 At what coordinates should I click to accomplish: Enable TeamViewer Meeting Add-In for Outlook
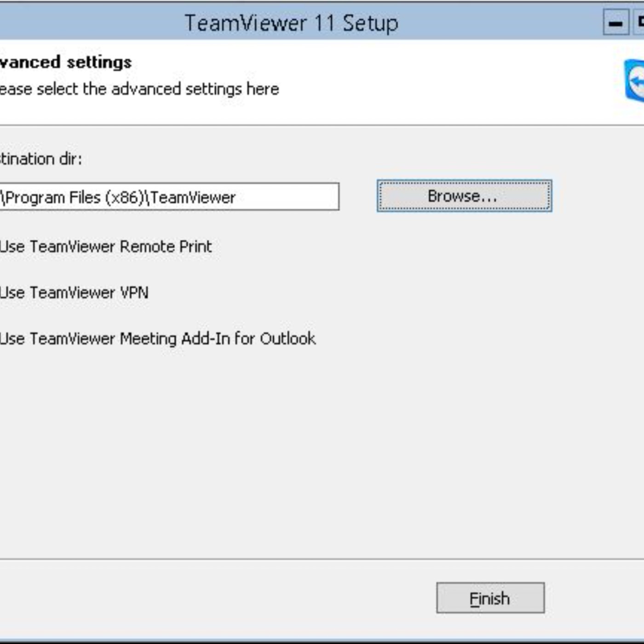157,339
